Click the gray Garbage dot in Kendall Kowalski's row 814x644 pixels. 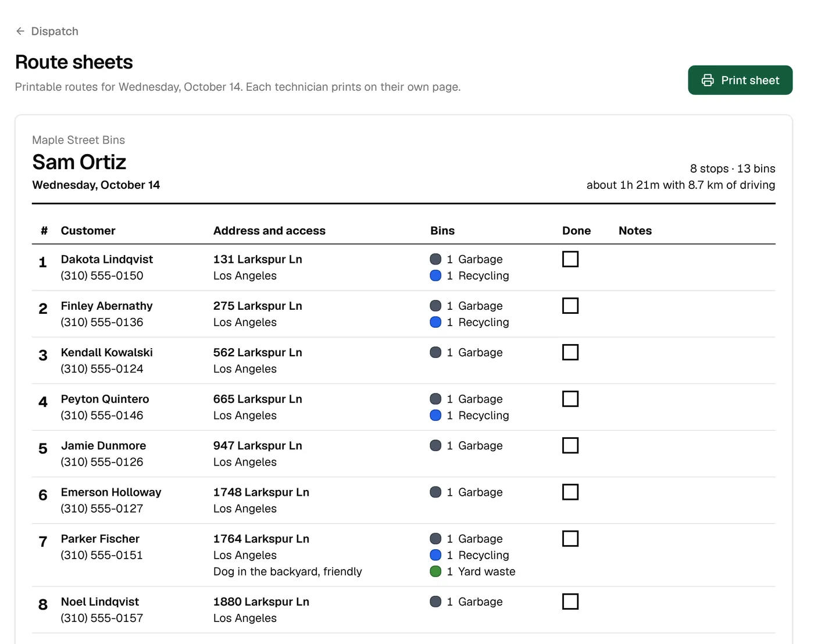[x=435, y=352]
